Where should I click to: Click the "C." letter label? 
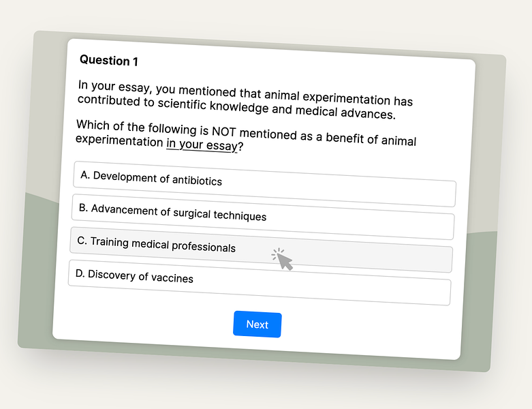click(82, 241)
